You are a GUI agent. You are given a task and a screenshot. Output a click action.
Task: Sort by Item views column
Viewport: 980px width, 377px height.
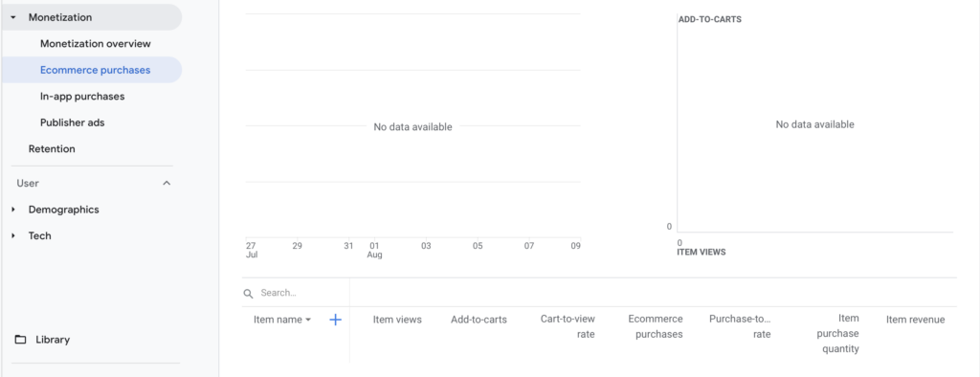(397, 320)
